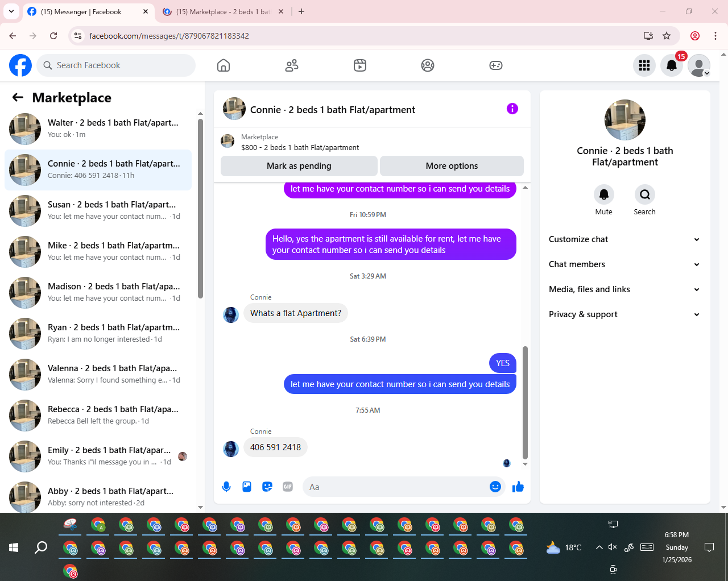Reload the page in browser
This screenshot has height=581, width=728.
(x=53, y=36)
